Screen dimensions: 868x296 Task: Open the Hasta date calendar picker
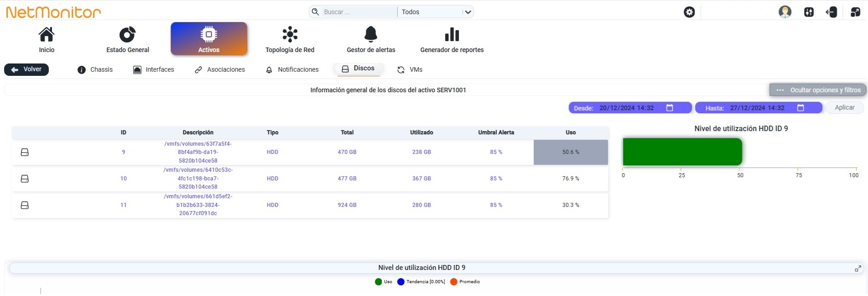[x=800, y=108]
